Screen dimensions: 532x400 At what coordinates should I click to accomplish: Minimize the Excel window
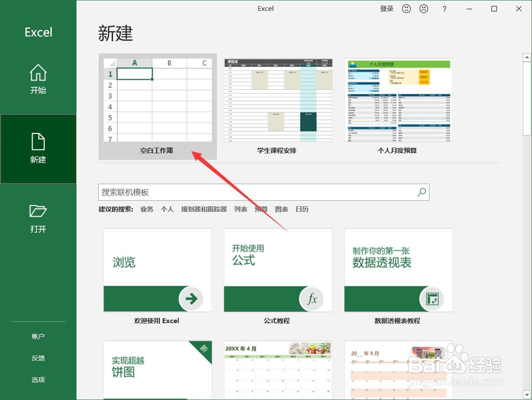pos(469,9)
